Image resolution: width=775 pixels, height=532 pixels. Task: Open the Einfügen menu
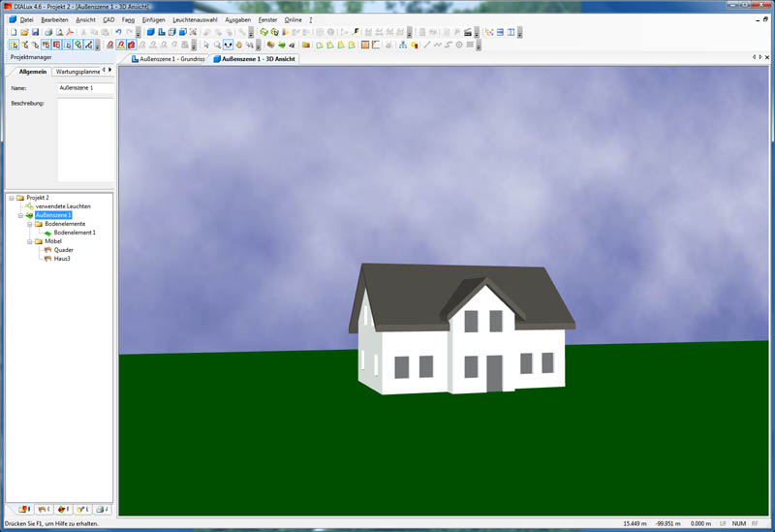[154, 19]
